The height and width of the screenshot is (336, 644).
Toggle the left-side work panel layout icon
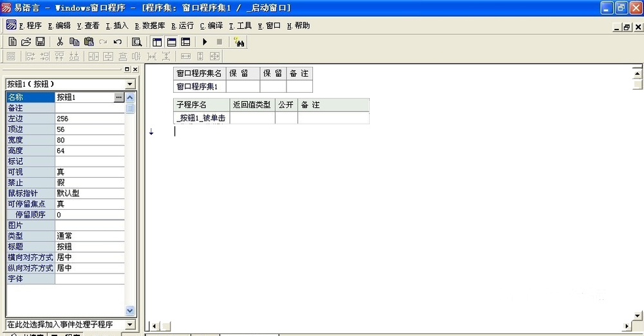[157, 42]
